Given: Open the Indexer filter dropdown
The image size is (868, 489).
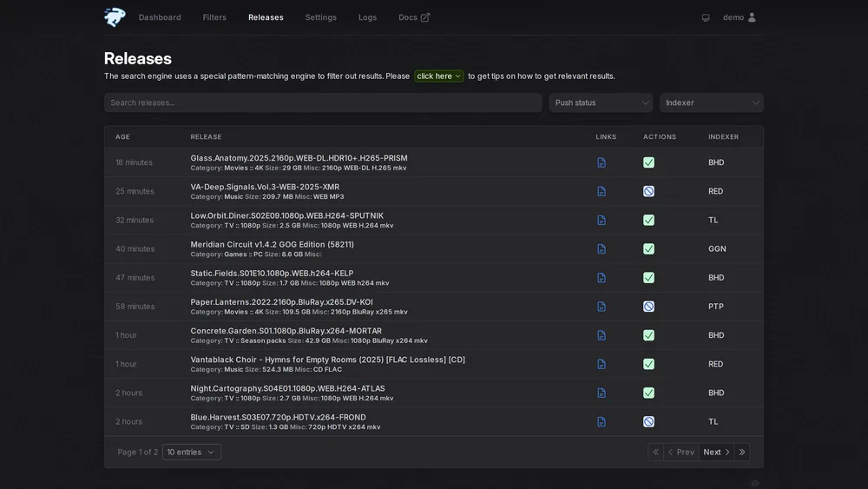Looking at the screenshot, I should (x=712, y=102).
